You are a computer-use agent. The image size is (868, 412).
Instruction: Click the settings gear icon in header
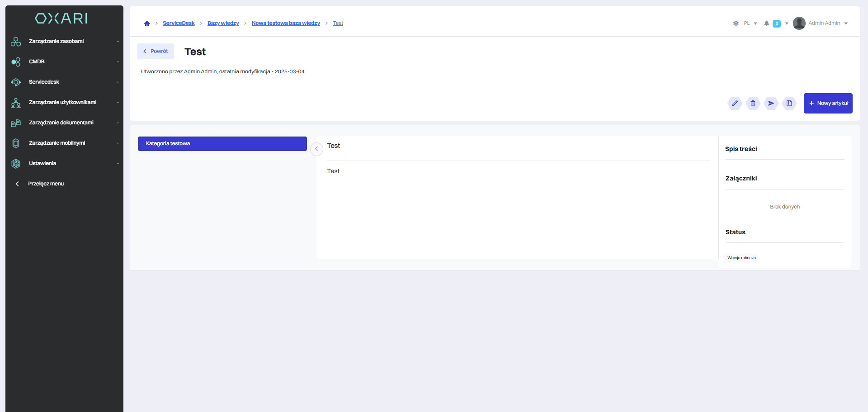736,24
